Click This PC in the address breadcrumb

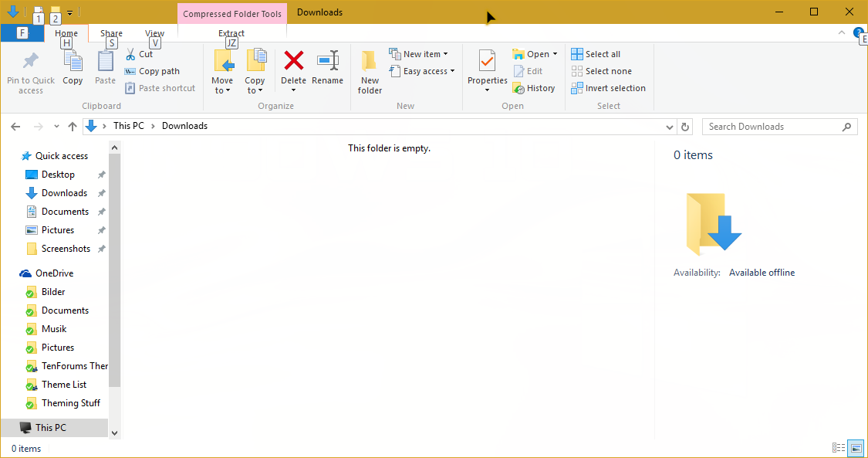click(x=128, y=126)
